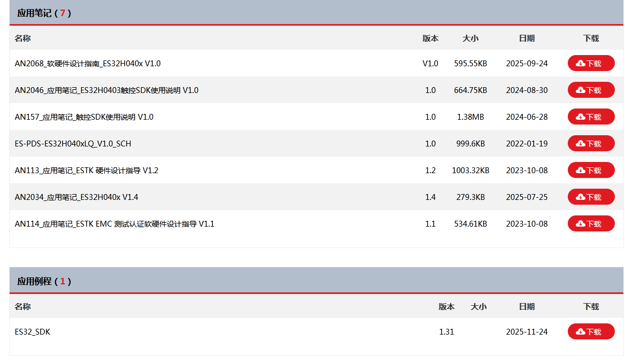
Task: Click the cloud icon for ES32_SDK
Action: pyautogui.click(x=580, y=331)
